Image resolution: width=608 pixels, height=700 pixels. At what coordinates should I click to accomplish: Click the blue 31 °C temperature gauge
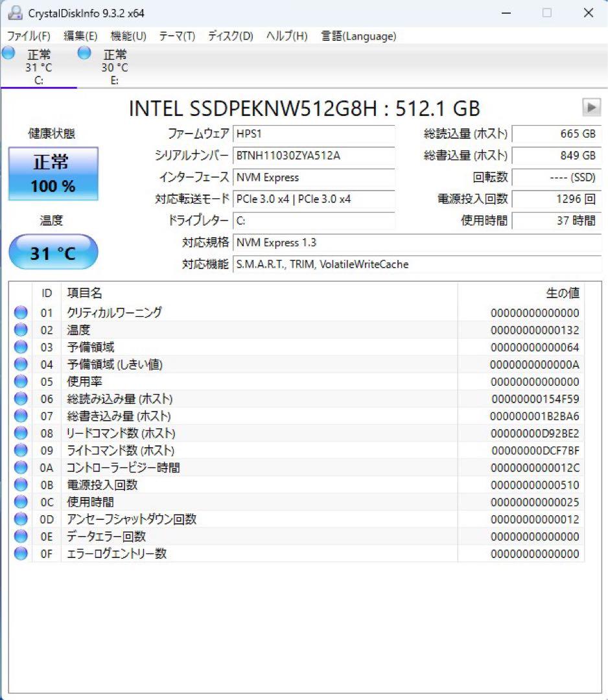53,252
